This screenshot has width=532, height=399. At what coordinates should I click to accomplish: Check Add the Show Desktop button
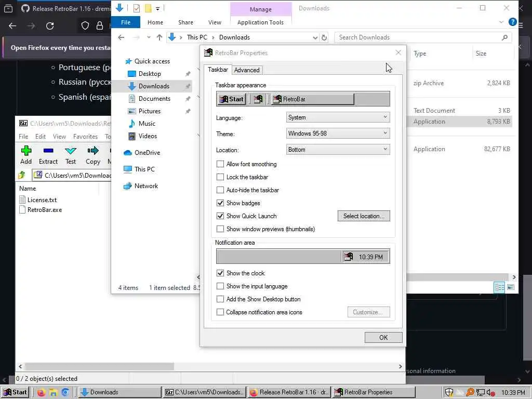(x=220, y=299)
